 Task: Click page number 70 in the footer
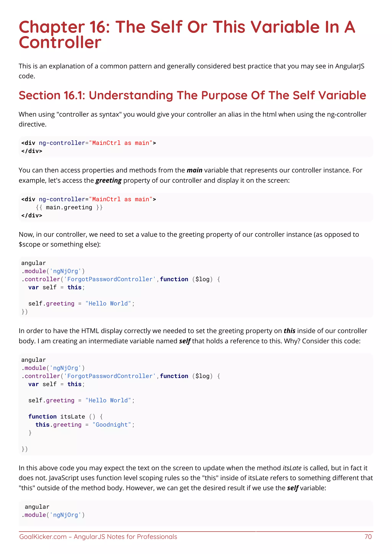click(x=368, y=537)
